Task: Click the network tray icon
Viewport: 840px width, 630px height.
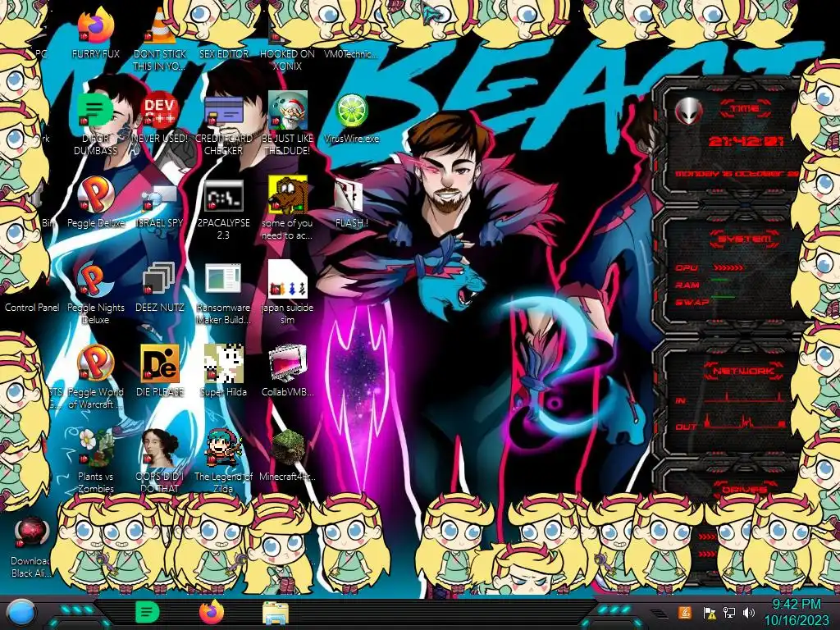Action: tap(729, 612)
